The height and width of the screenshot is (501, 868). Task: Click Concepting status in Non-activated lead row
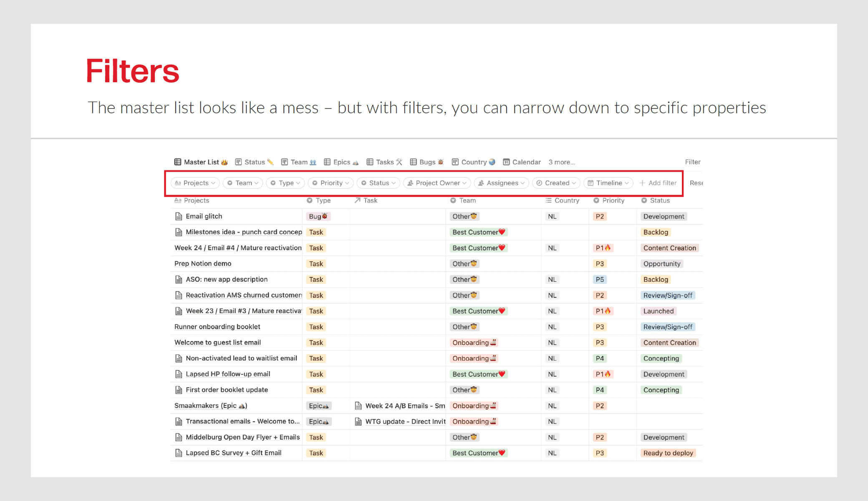[x=661, y=358]
